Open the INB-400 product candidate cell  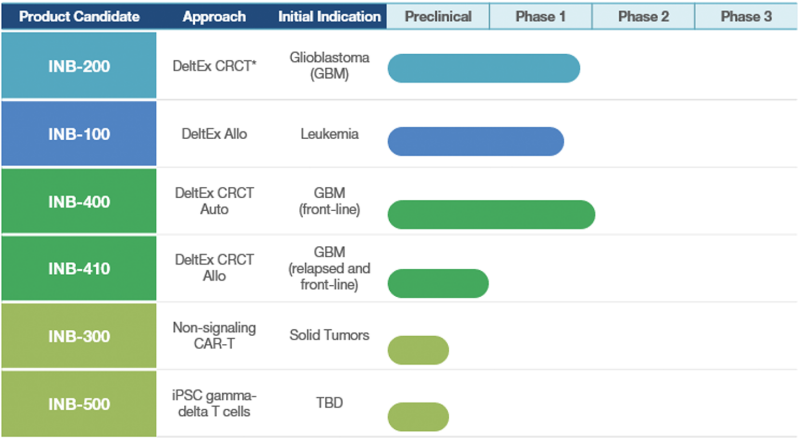coord(79,201)
